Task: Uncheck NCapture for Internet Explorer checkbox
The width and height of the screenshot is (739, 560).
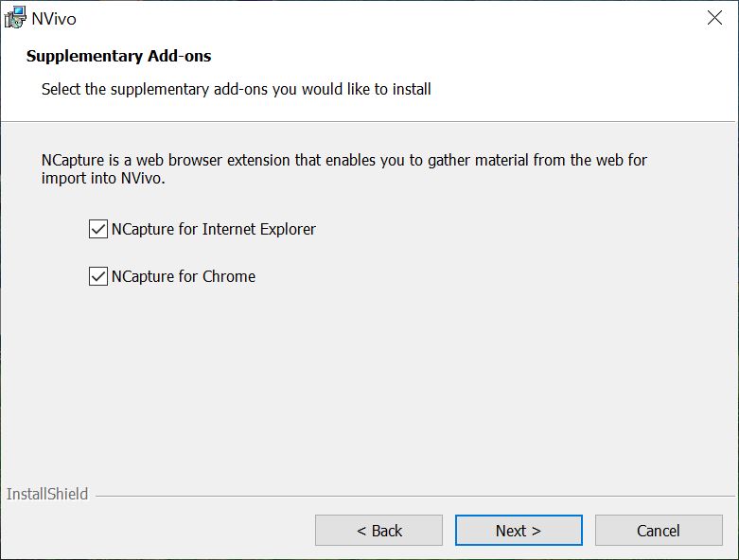Action: click(x=98, y=229)
